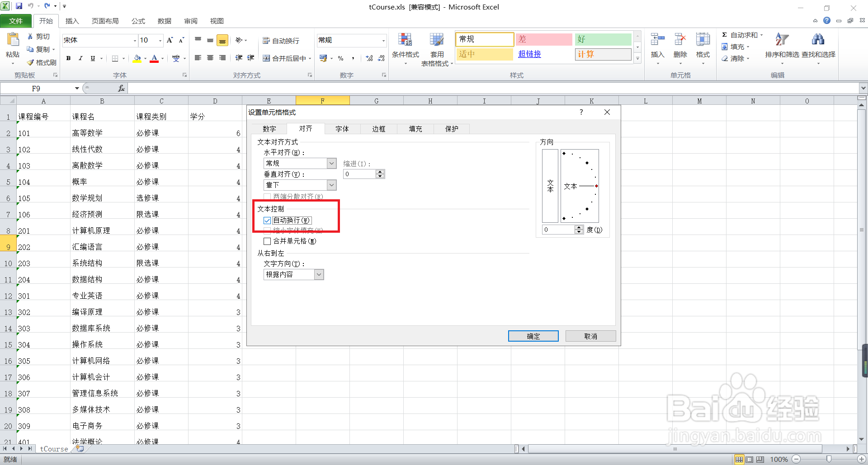Click the fill color bucket icon
This screenshot has height=465, width=868.
[x=137, y=58]
